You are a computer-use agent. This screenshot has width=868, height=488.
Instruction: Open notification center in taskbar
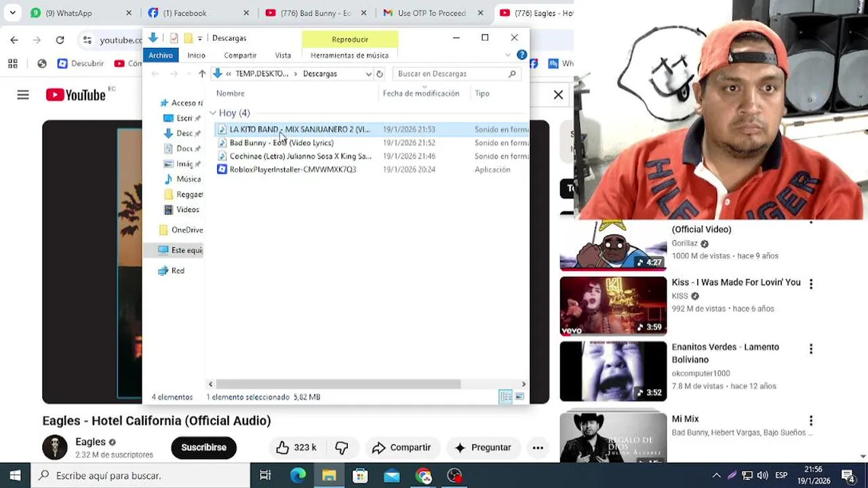[x=848, y=476]
